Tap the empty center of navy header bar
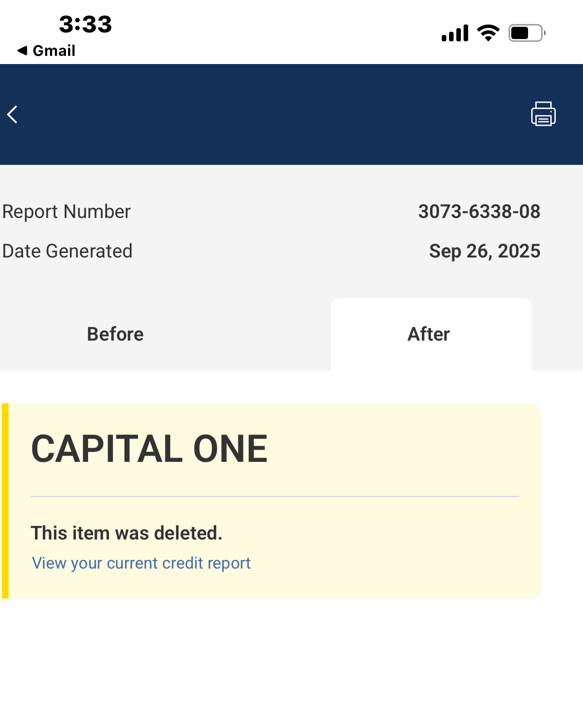Viewport: 583px width, 728px height. [x=291, y=114]
